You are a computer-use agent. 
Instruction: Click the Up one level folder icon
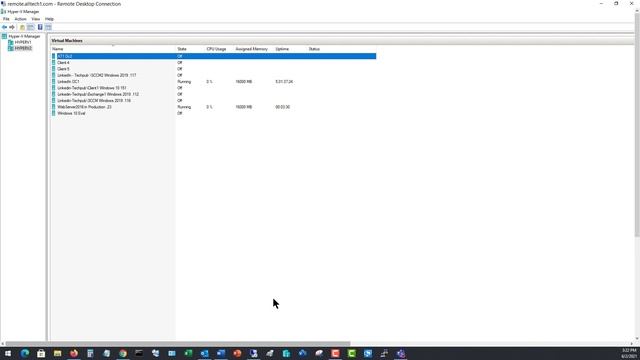22,27
